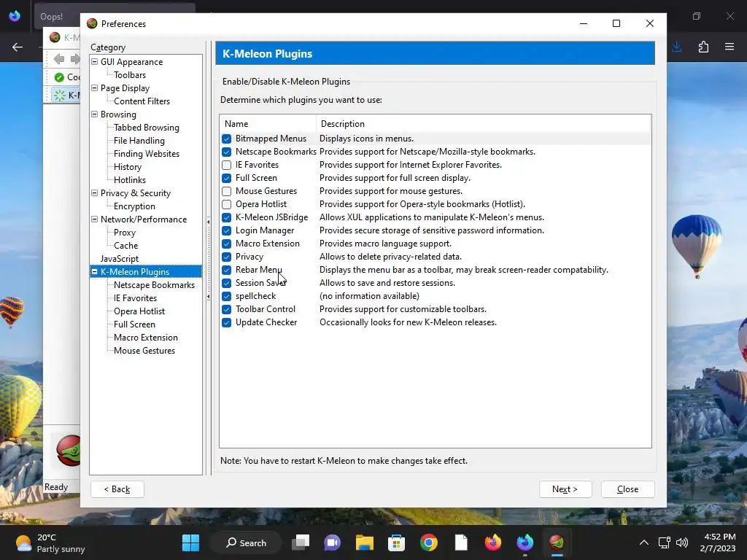Screen dimensions: 747x560
Task: Uncheck the spellcheck plugin checkbox
Action: pos(227,296)
